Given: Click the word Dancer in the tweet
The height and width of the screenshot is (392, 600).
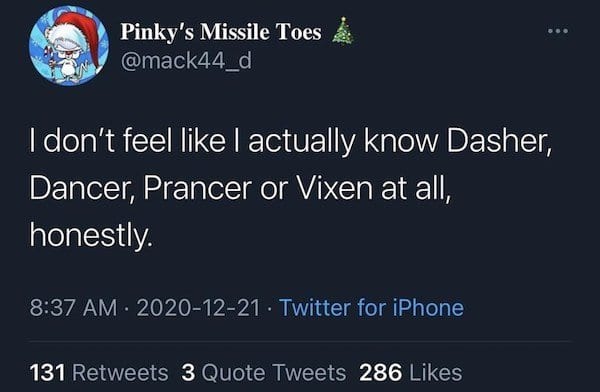Looking at the screenshot, I should tap(82, 188).
